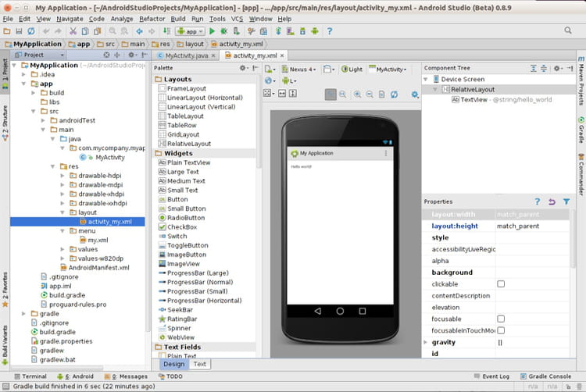Click the green Run app button
This screenshot has height=392, width=586.
point(212,31)
